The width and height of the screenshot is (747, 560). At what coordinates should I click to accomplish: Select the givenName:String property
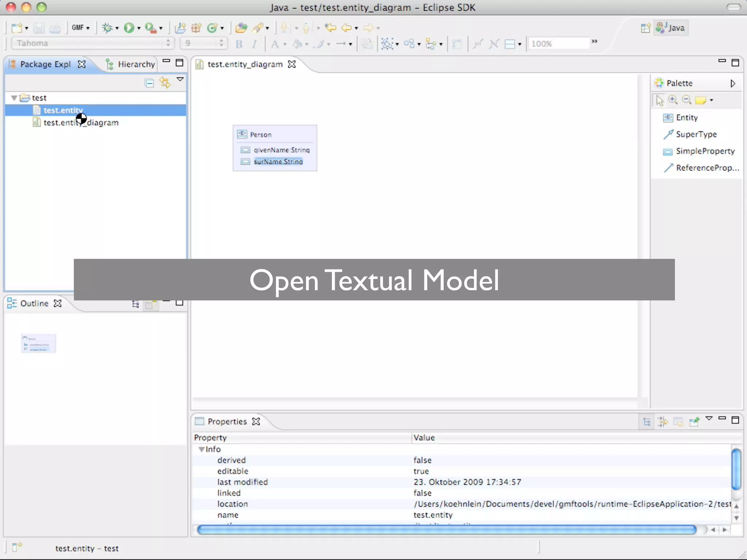coord(282,150)
